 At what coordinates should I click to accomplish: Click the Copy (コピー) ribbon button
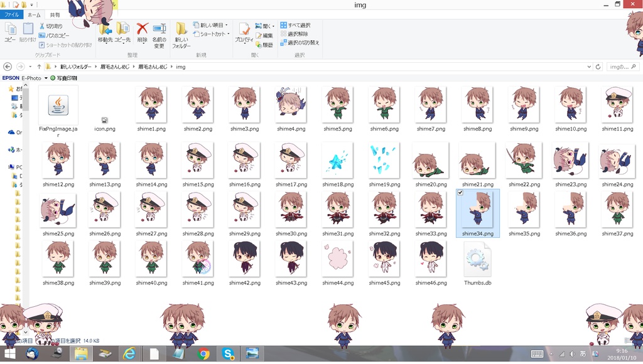point(10,33)
